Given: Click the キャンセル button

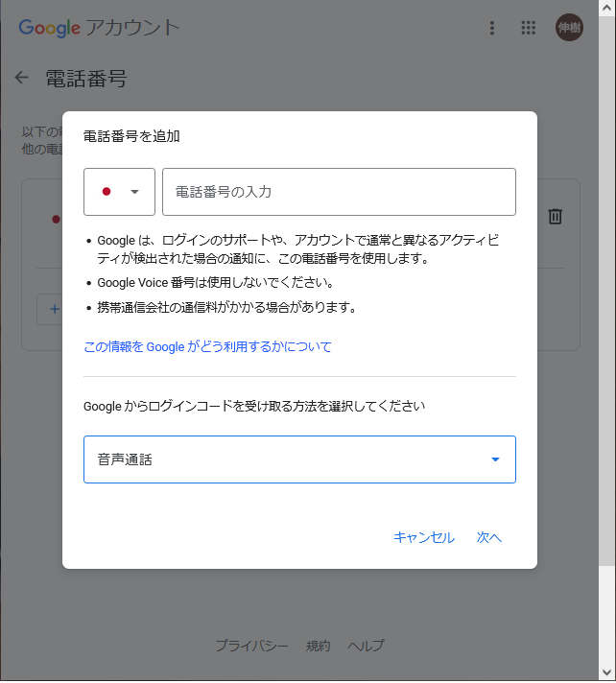Looking at the screenshot, I should pyautogui.click(x=424, y=537).
